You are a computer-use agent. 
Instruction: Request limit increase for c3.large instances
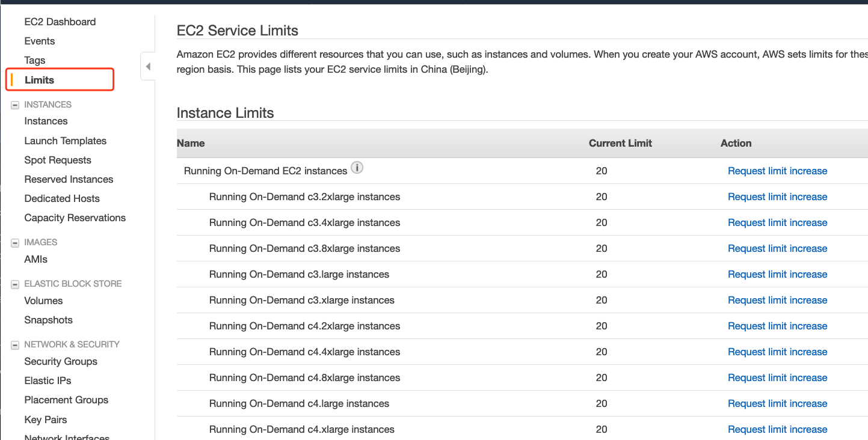pos(777,274)
